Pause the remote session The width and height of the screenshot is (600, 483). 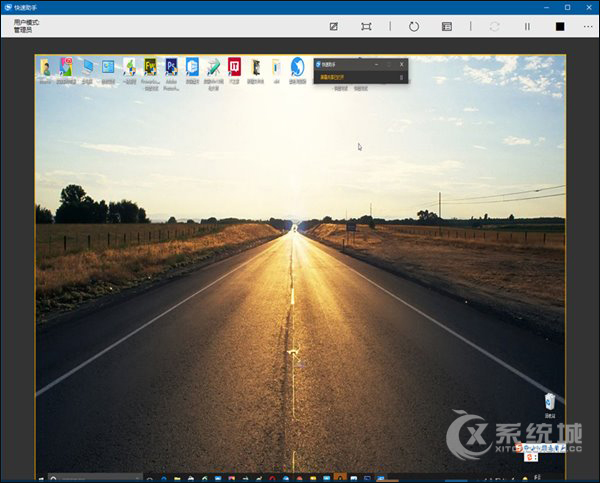(527, 26)
